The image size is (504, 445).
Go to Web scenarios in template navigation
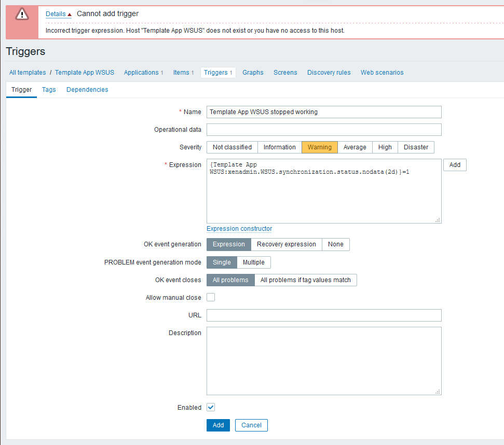[x=382, y=73]
